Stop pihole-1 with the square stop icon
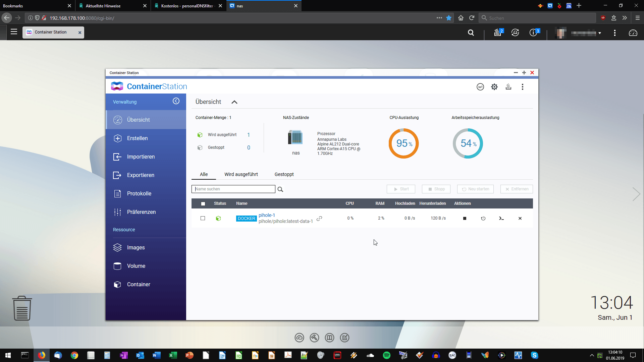644x362 pixels. (x=465, y=218)
